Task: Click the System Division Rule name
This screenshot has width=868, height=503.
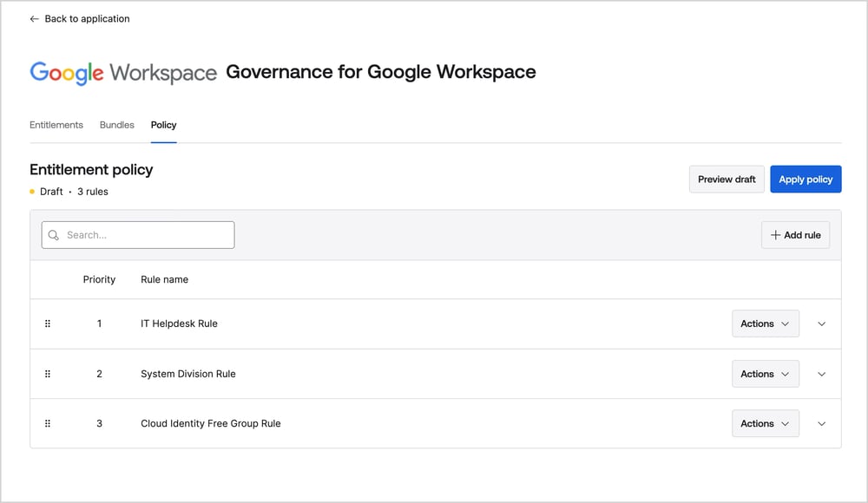Action: coord(188,374)
